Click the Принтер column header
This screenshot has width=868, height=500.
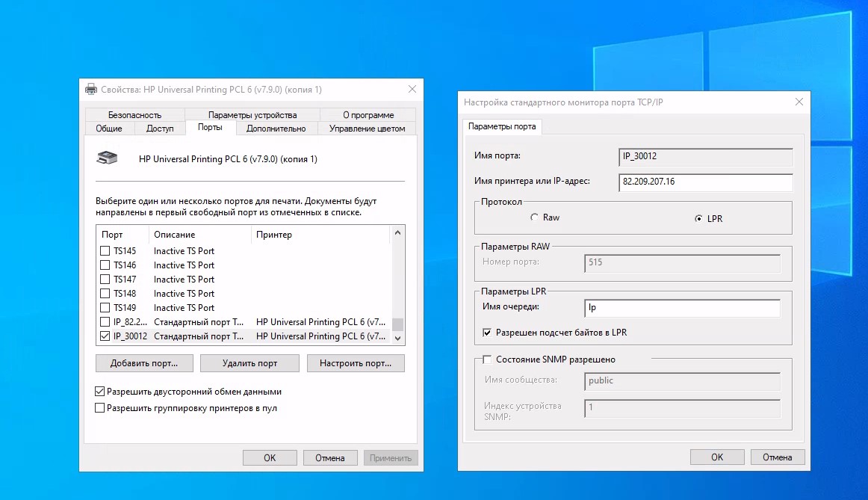click(x=321, y=235)
